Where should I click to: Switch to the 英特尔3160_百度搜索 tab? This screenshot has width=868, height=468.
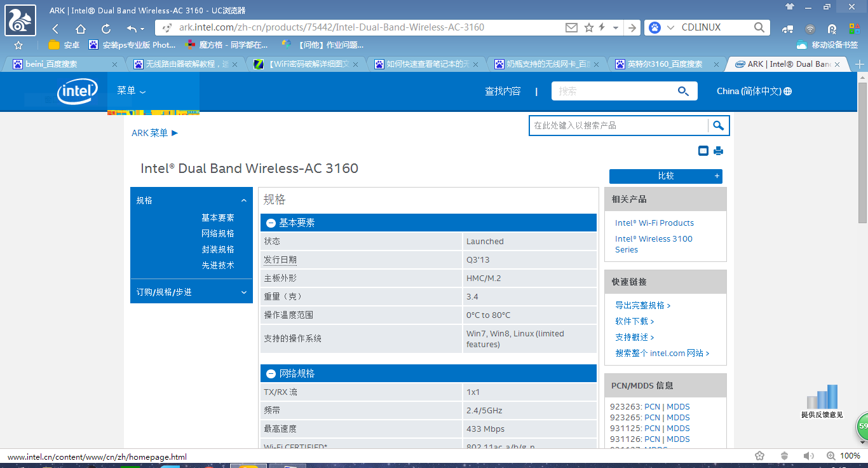pos(665,64)
